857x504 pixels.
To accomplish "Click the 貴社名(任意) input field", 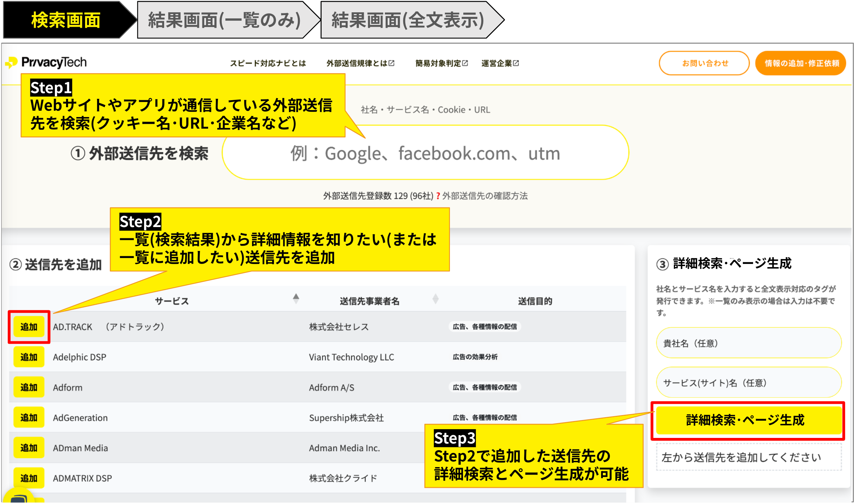I will 748,343.
